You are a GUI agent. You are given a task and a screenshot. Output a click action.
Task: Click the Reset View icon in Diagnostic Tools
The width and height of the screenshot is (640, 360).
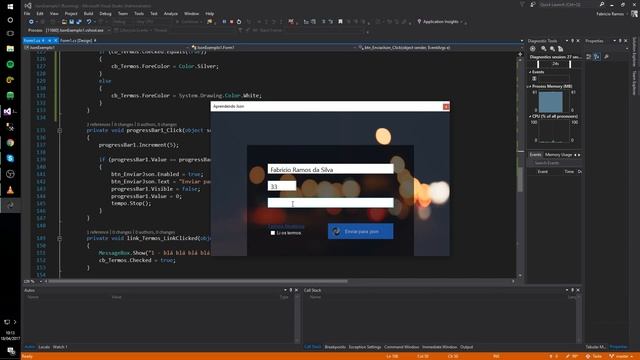pyautogui.click(x=560, y=49)
